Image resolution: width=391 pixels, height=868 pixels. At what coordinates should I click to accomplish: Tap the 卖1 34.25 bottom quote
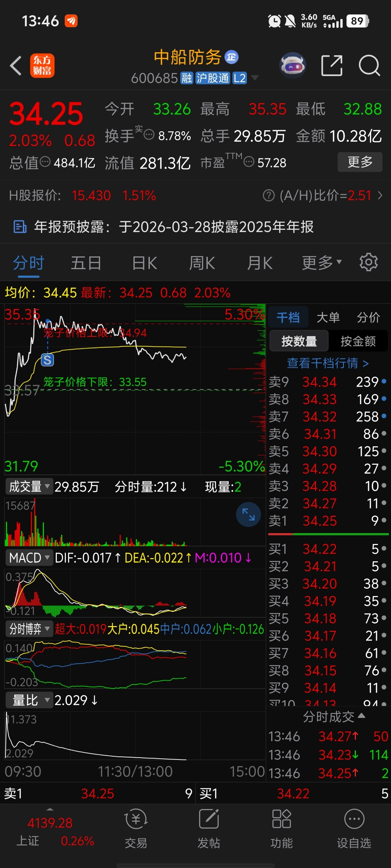coord(98,793)
